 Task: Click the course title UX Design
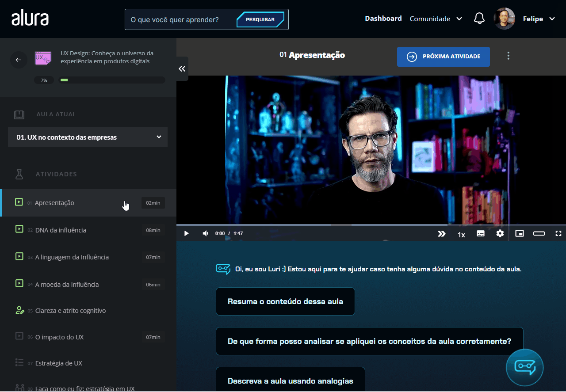(x=107, y=57)
